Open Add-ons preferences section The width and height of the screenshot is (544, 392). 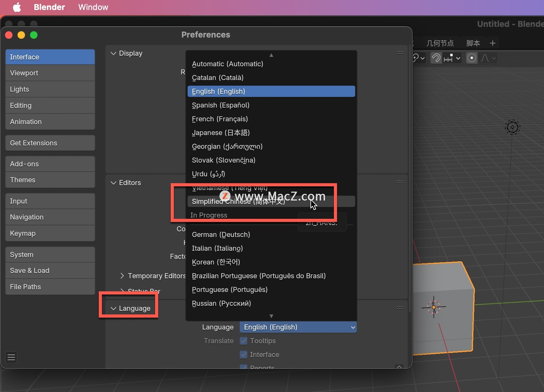coord(50,164)
